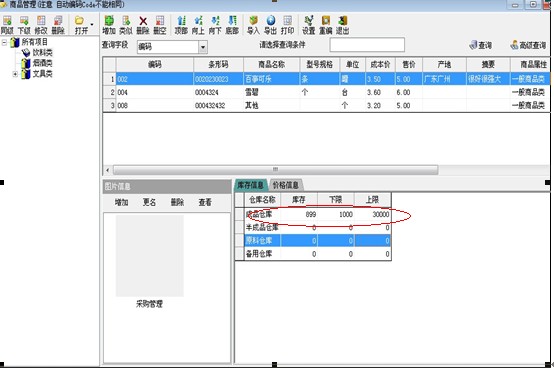The height and width of the screenshot is (369, 554).
Task: Click the 高级查询 advanced search button
Action: point(529,45)
